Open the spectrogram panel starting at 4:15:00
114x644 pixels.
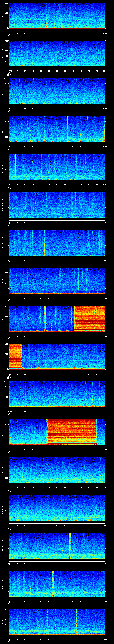coord(57,53)
